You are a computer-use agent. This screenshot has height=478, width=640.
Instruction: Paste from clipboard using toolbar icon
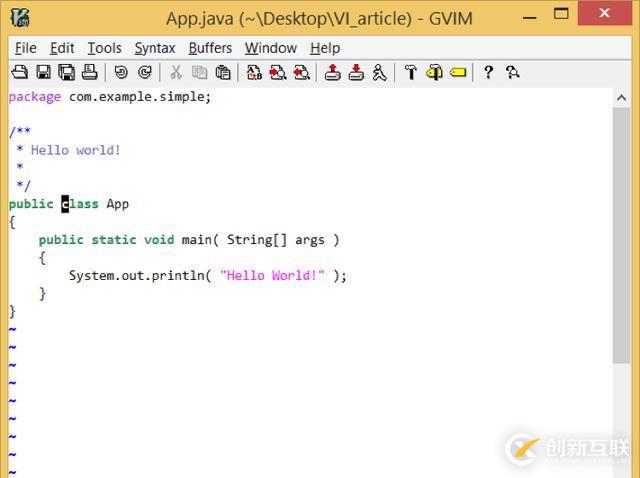coord(223,72)
